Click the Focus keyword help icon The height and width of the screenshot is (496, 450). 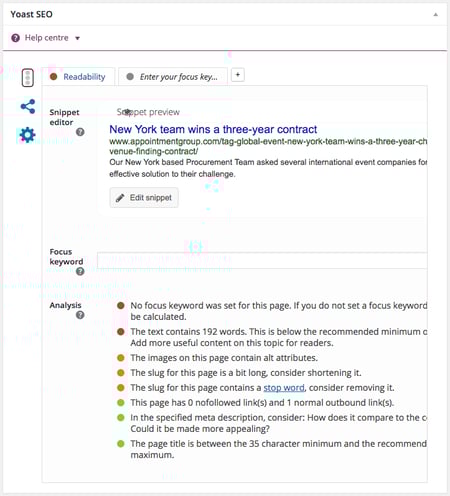(x=80, y=271)
